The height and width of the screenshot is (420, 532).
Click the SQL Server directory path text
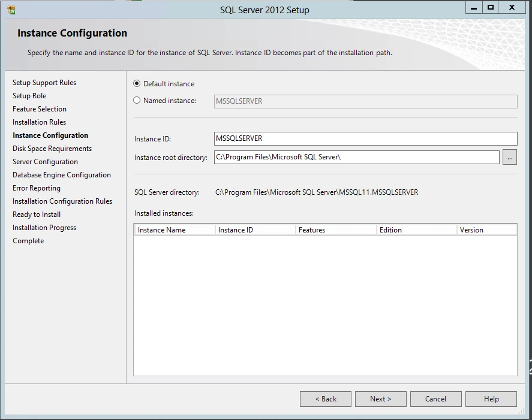coord(317,192)
